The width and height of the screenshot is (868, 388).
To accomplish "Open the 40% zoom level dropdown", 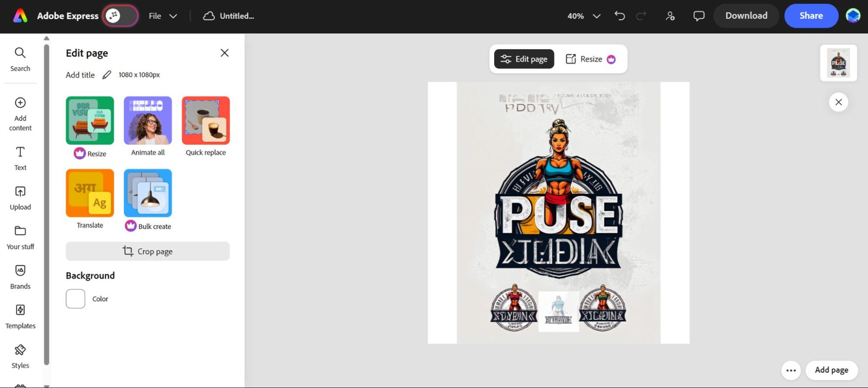I will point(584,16).
